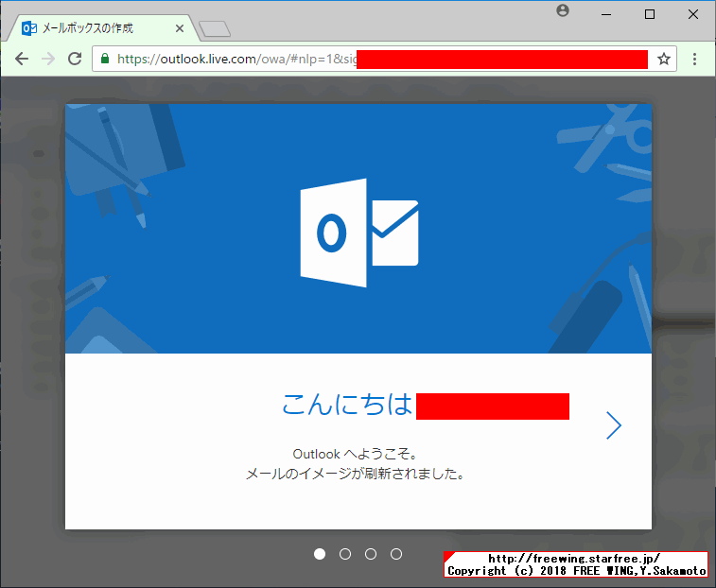Open the Chrome profile avatar icon
The image size is (716, 588).
[563, 10]
